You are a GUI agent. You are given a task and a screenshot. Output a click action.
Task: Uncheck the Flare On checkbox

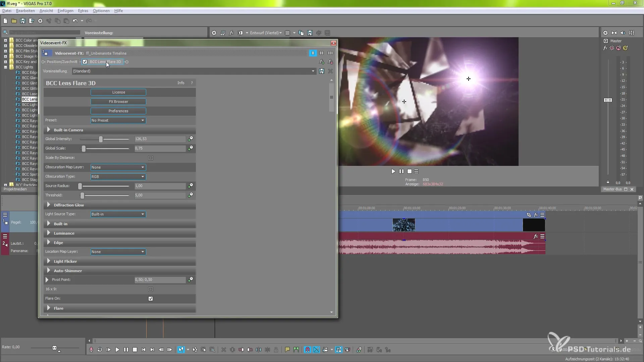coord(151,299)
